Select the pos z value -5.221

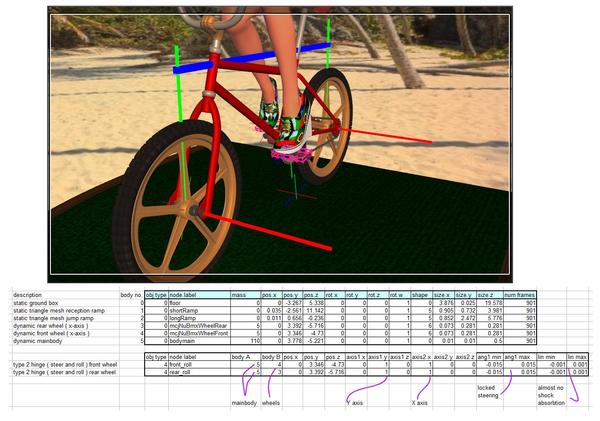click(x=313, y=341)
